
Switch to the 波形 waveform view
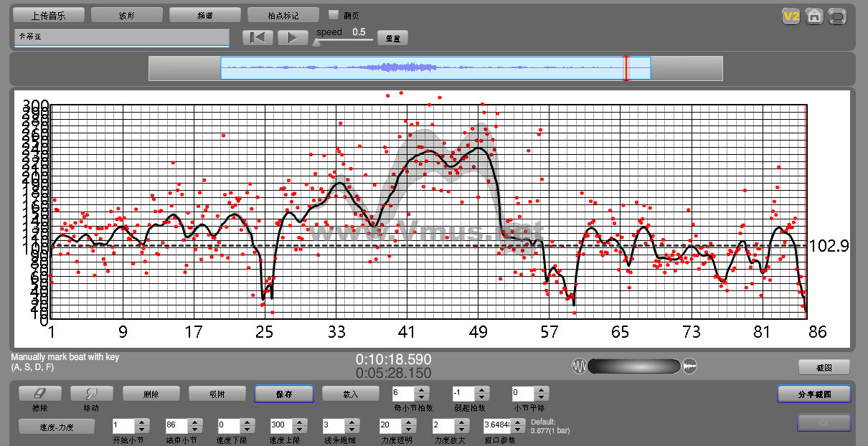126,15
